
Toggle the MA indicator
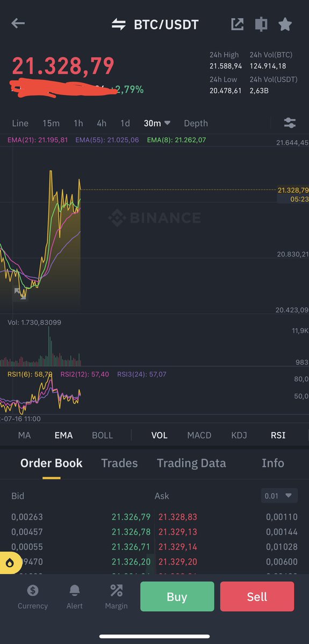point(24,435)
